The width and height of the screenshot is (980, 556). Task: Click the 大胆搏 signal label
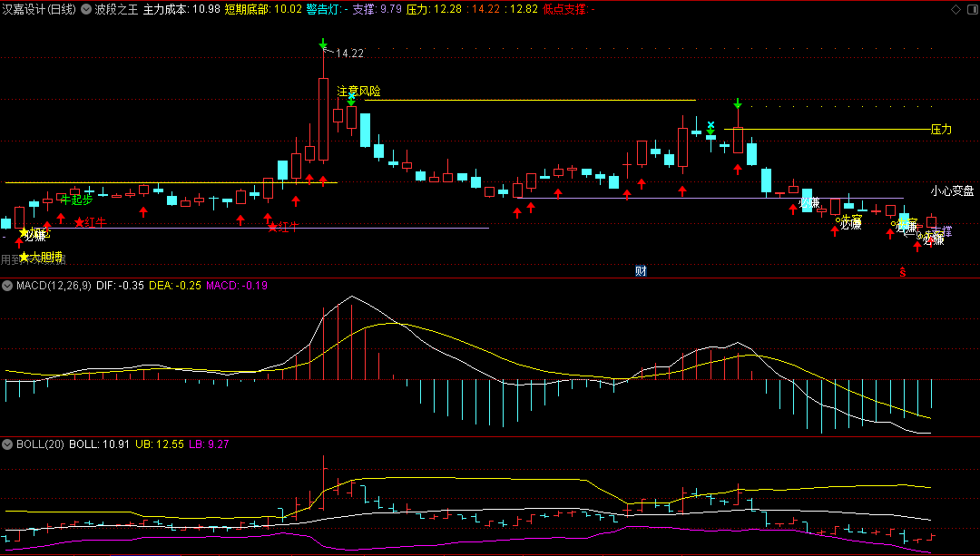[x=46, y=257]
